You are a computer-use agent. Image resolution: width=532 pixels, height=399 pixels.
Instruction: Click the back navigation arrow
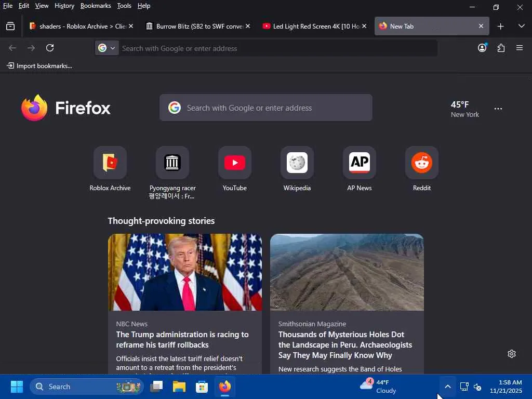[x=12, y=48]
